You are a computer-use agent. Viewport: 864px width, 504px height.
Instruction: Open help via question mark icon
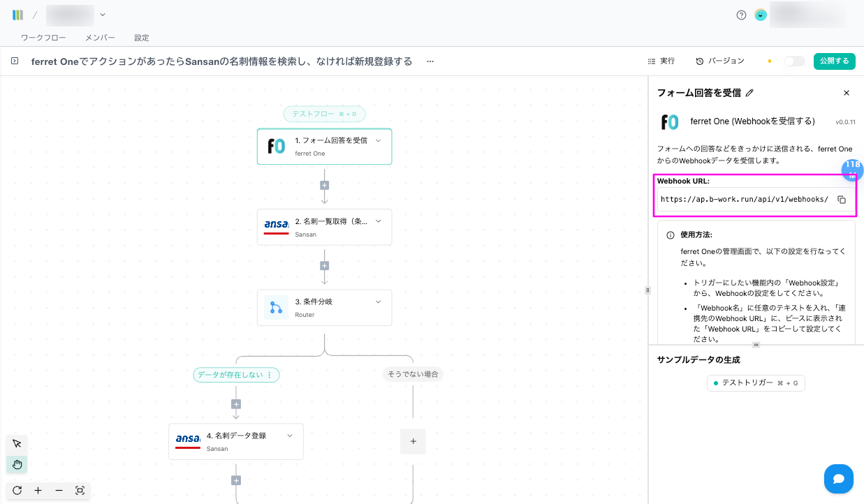tap(741, 15)
